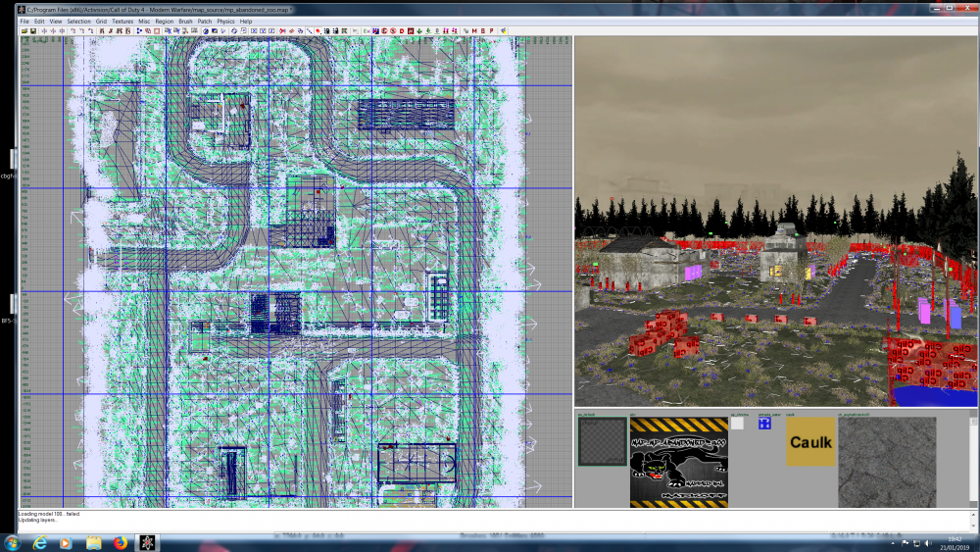The image size is (980, 552).
Task: Select the Caulk texture thumbnail
Action: [x=810, y=442]
